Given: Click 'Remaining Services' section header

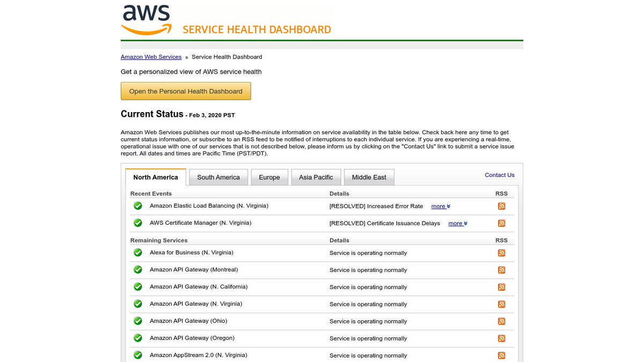Looking at the screenshot, I should pos(159,240).
